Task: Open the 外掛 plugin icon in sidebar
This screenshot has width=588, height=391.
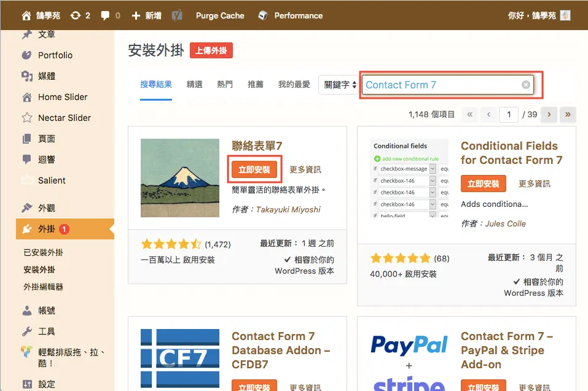Action: click(26, 229)
